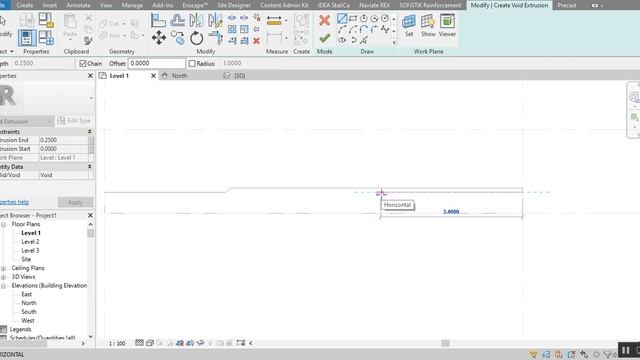Open the Annotate ribbon tab
Image resolution: width=640 pixels, height=360 pixels.
tap(78, 5)
